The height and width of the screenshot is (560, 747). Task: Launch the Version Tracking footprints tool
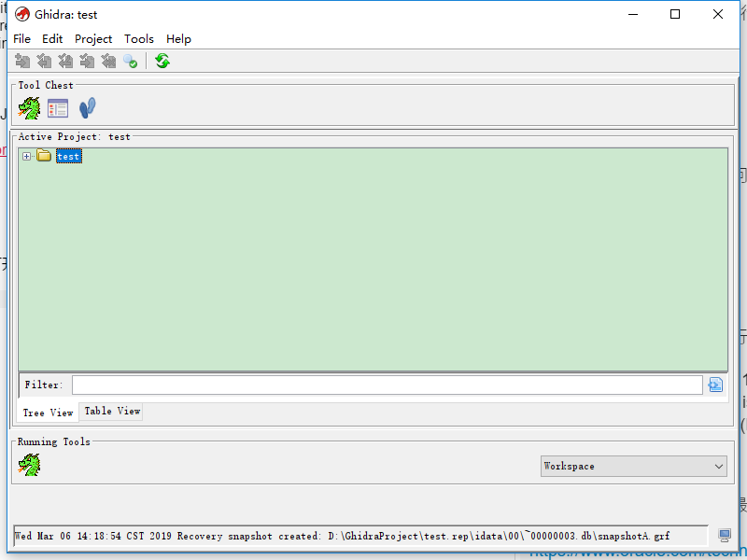pyautogui.click(x=88, y=108)
